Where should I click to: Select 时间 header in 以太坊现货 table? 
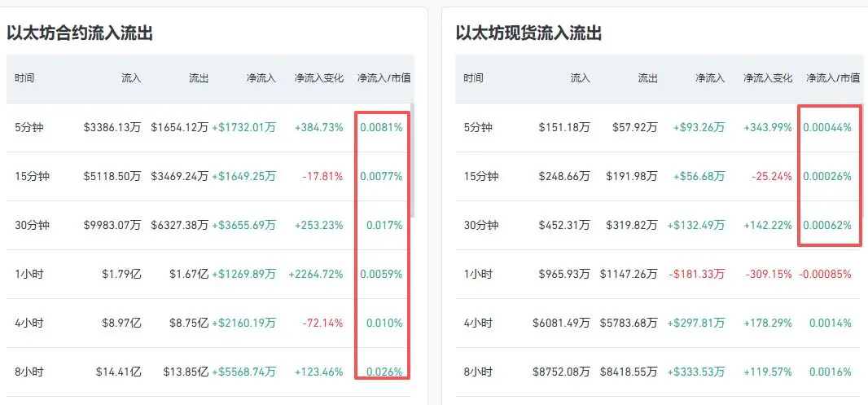tap(473, 78)
